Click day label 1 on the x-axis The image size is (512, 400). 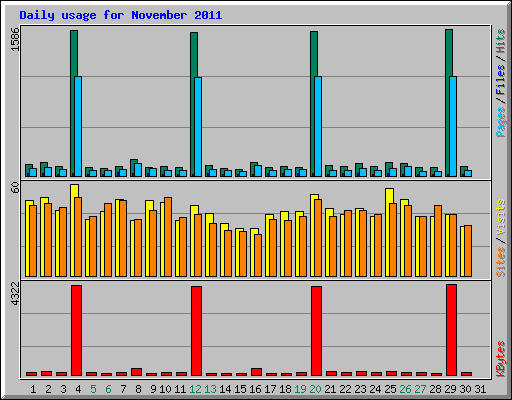point(33,389)
